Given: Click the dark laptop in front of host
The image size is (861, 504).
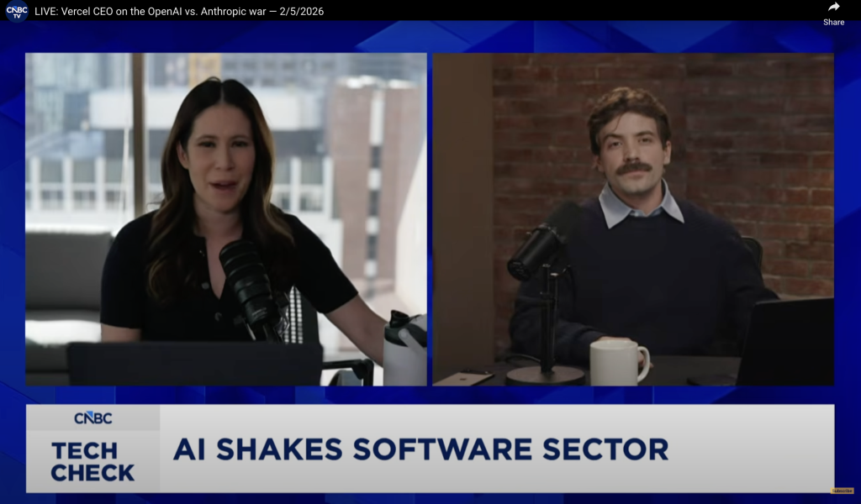Looking at the screenshot, I should click(193, 364).
